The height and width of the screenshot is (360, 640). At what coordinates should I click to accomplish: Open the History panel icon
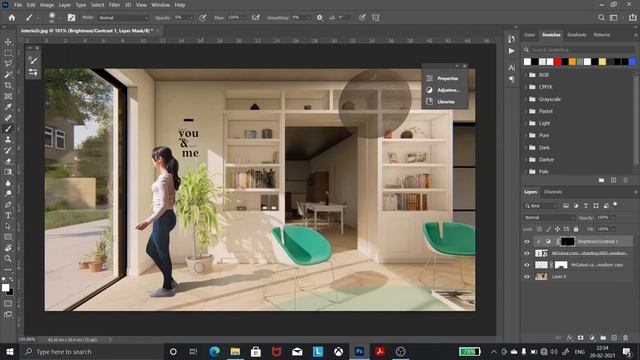click(511, 39)
